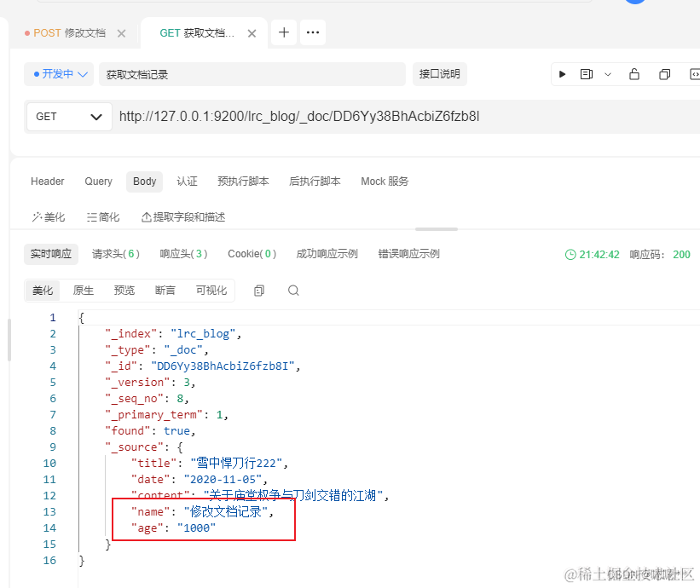This screenshot has width=700, height=588.
Task: Open the chevron dropdown next to the save icon
Action: 607,74
